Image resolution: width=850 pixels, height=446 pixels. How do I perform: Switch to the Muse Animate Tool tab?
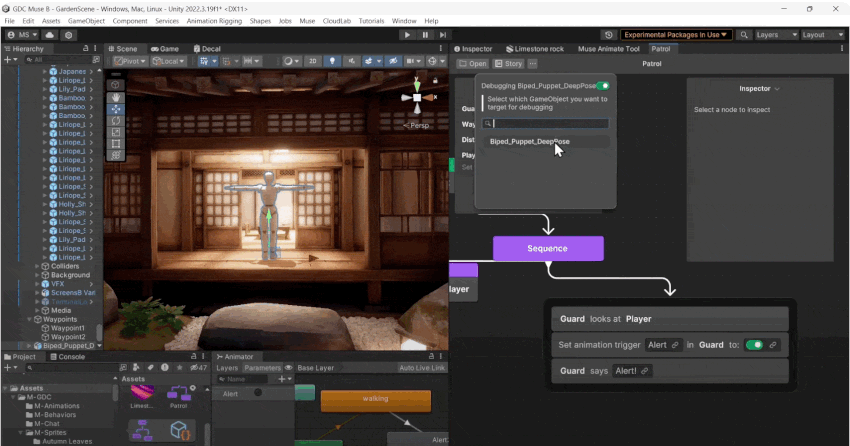(x=607, y=49)
